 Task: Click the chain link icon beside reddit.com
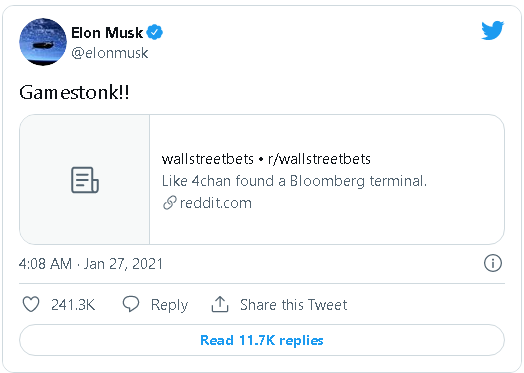[x=169, y=203]
